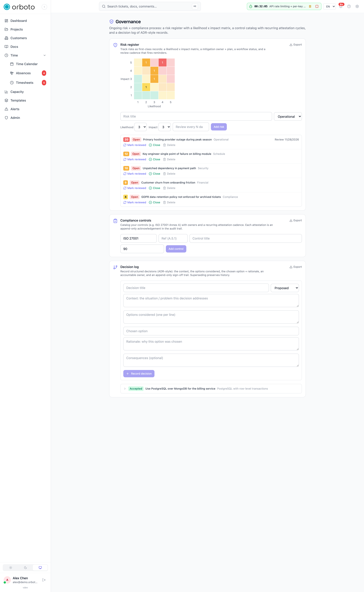Viewport: 364px width, 592px height.
Task: Click Alex Chen's avatar
Action: pyautogui.click(x=7, y=580)
